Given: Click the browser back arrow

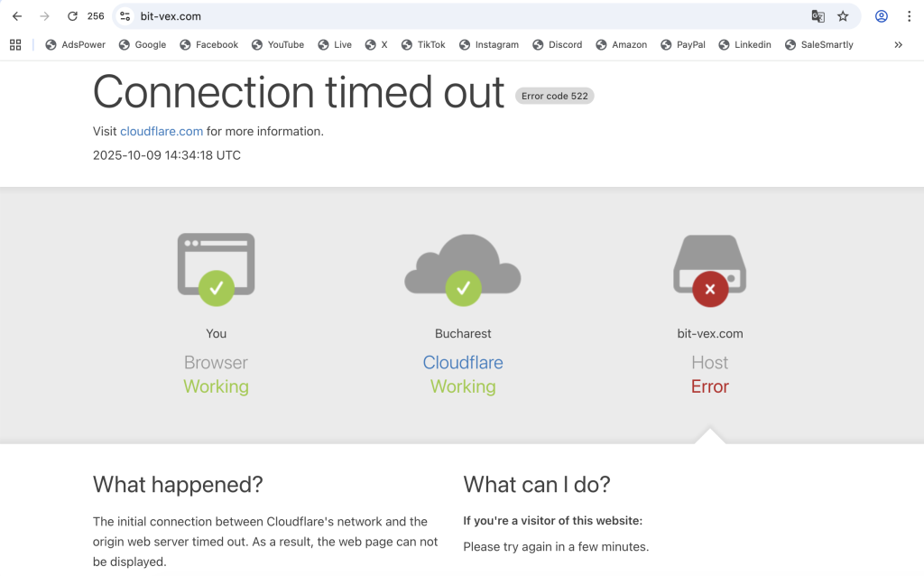Looking at the screenshot, I should [17, 16].
